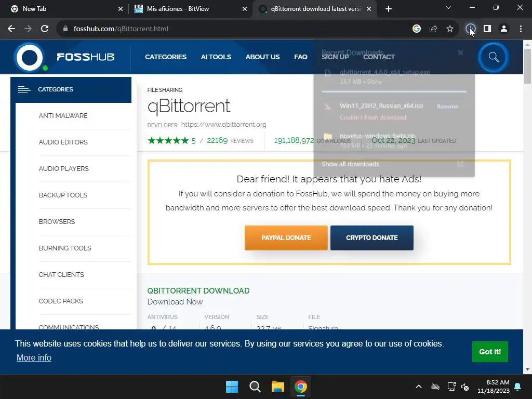
Task: Select AUDIO EDITORS category
Action: (x=63, y=142)
